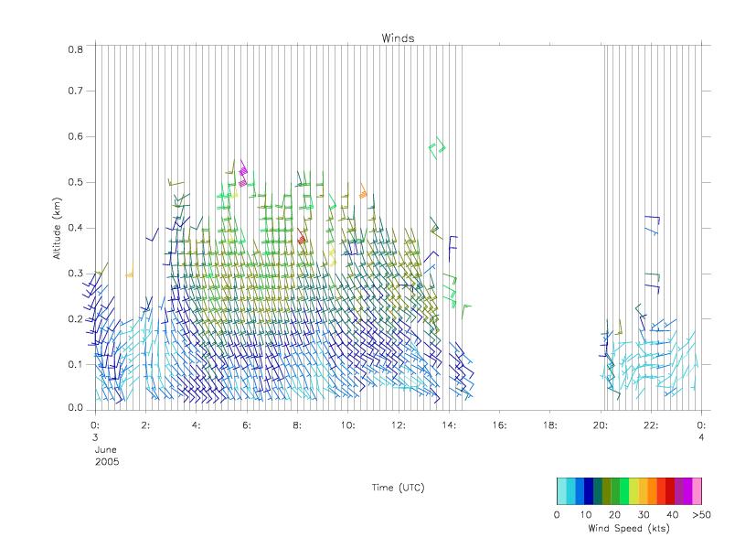Select the "June" month label
Screen dimensions: 756x559
106,449
